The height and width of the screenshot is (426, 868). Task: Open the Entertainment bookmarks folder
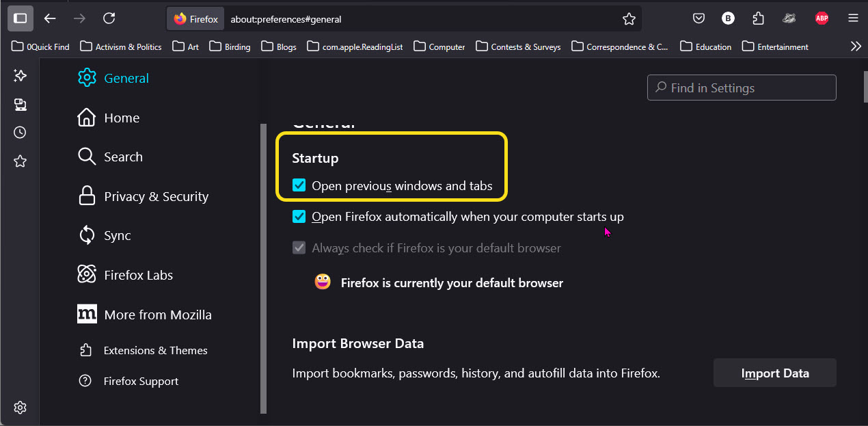point(776,46)
